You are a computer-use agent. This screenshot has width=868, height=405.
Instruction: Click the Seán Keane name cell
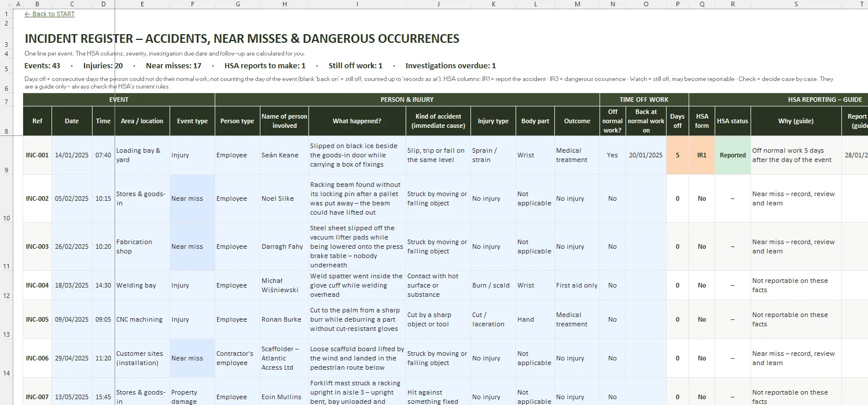[x=284, y=155]
